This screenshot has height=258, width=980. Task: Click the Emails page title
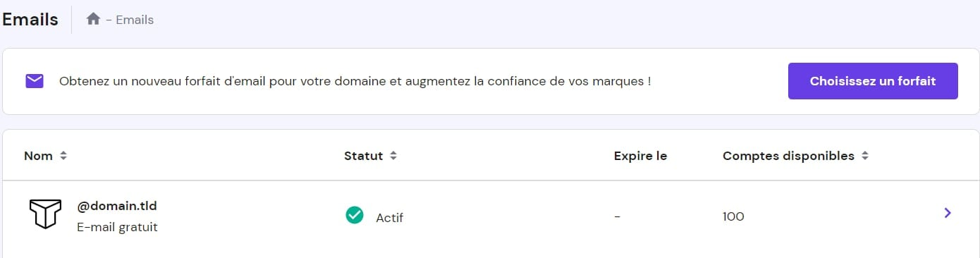point(30,20)
